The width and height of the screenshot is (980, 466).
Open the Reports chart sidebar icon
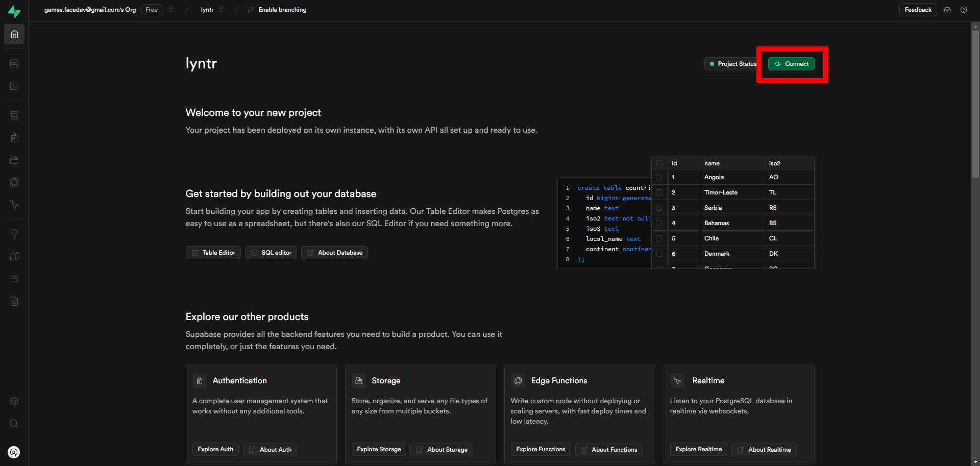click(14, 256)
